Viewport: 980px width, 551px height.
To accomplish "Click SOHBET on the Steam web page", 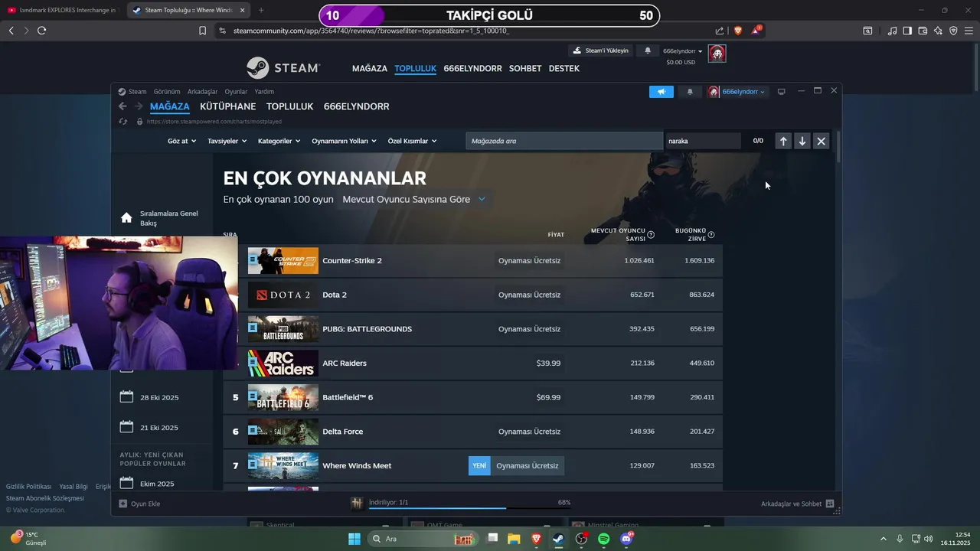I will [x=525, y=68].
